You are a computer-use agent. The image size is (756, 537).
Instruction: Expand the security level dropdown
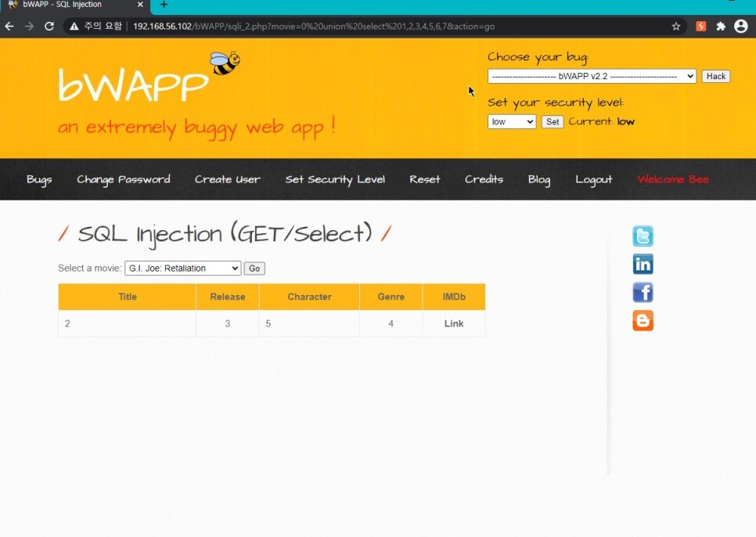[x=512, y=121]
